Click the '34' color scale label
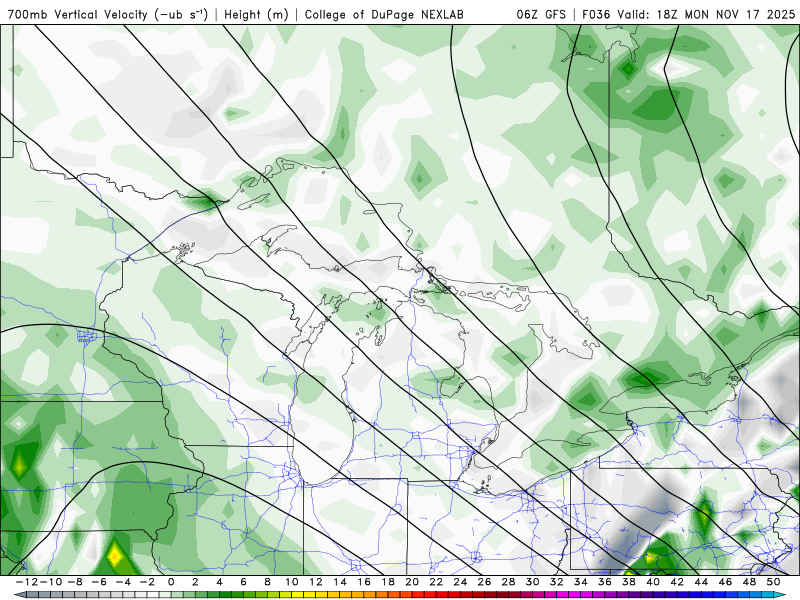The height and width of the screenshot is (600, 800). (581, 582)
